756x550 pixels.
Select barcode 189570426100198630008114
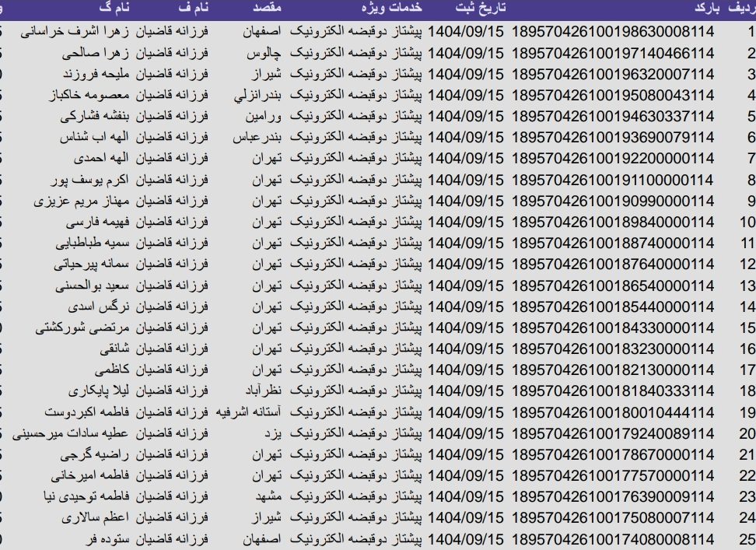coord(612,33)
